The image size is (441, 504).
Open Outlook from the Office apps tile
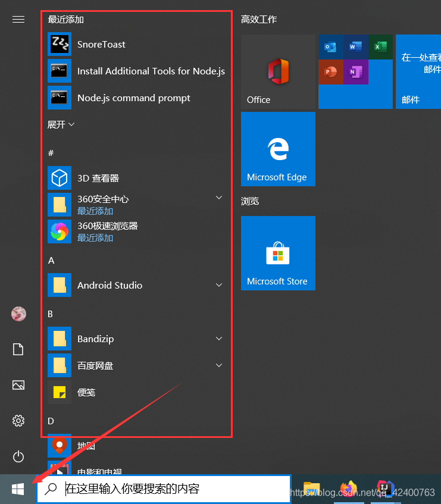pos(330,47)
